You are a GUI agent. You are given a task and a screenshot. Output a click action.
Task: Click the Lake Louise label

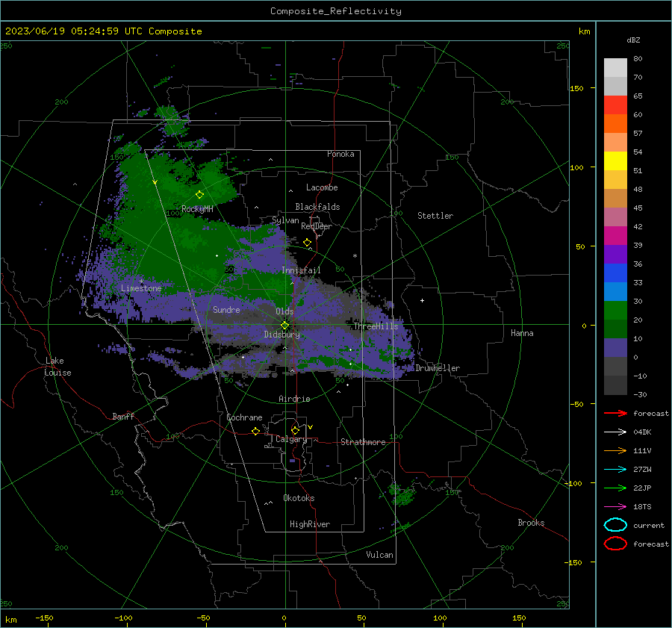coord(57,367)
